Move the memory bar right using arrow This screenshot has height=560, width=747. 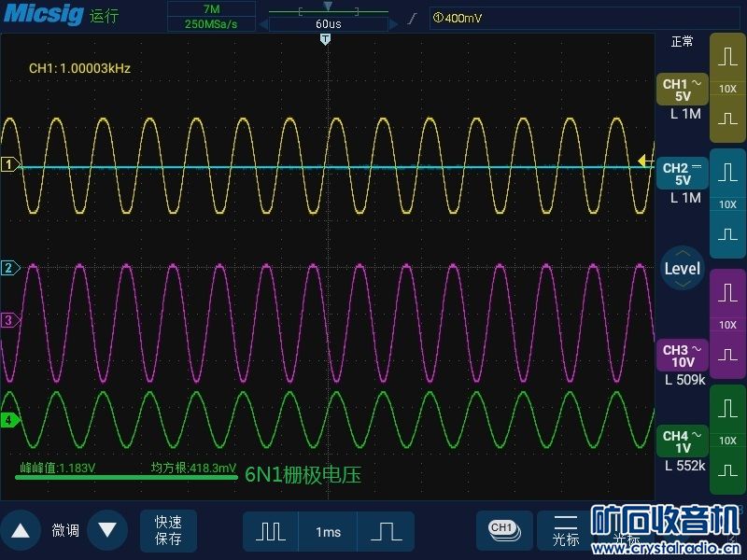tap(393, 24)
